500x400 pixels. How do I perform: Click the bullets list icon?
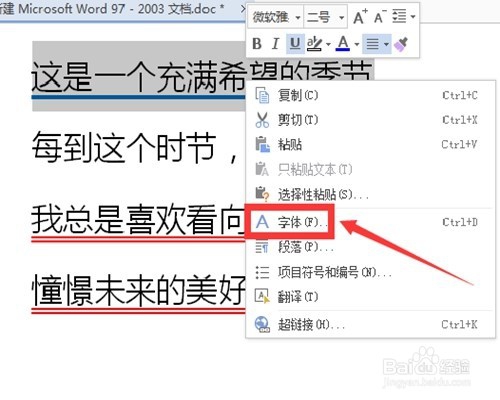tap(262, 272)
